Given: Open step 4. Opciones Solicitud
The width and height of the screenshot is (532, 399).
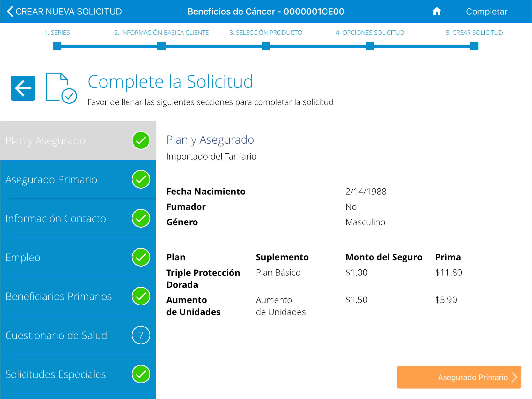Looking at the screenshot, I should [370, 33].
